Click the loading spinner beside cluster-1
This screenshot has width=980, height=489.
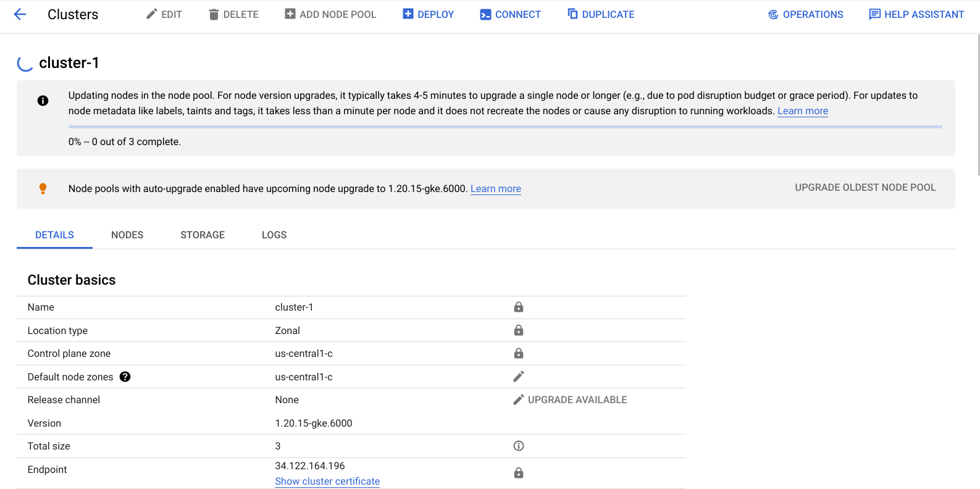click(x=25, y=63)
